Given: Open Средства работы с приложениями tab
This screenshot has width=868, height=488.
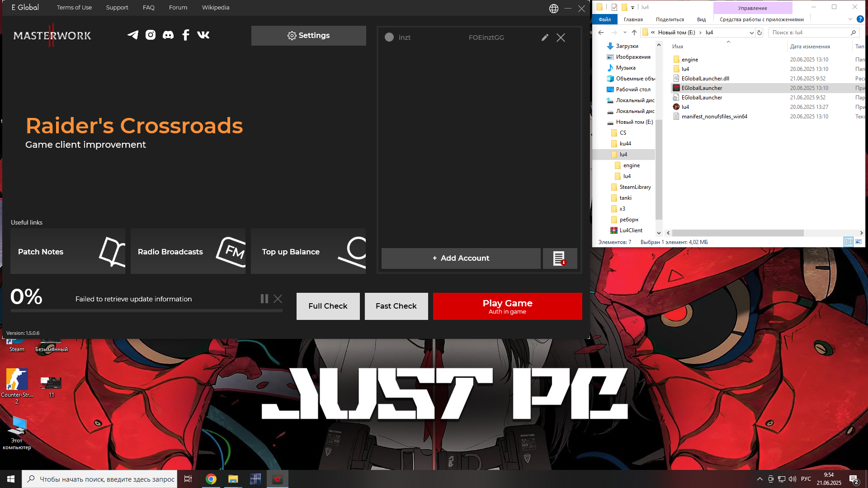Looking at the screenshot, I should [x=761, y=19].
